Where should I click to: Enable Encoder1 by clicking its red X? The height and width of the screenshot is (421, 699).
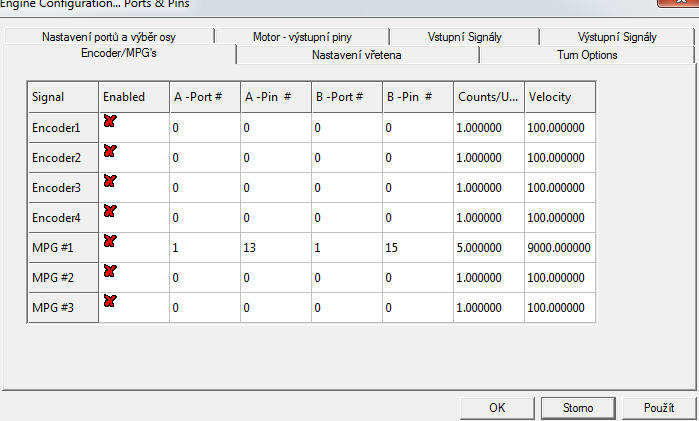[110, 121]
